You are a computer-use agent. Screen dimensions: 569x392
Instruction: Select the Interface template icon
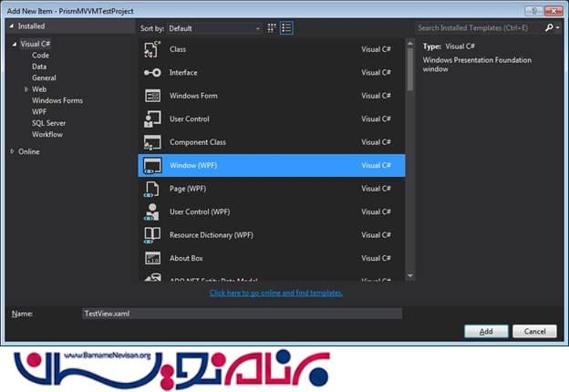pyautogui.click(x=152, y=73)
